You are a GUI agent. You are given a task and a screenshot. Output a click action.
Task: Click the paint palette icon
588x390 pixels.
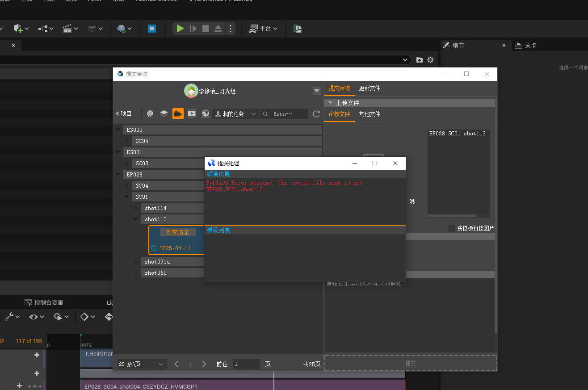click(x=150, y=113)
